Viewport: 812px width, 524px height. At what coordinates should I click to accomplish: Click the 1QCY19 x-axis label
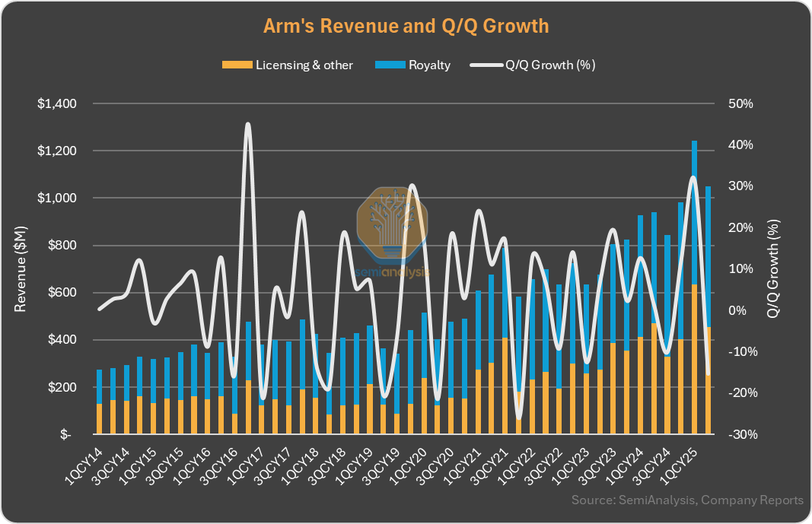pos(355,467)
